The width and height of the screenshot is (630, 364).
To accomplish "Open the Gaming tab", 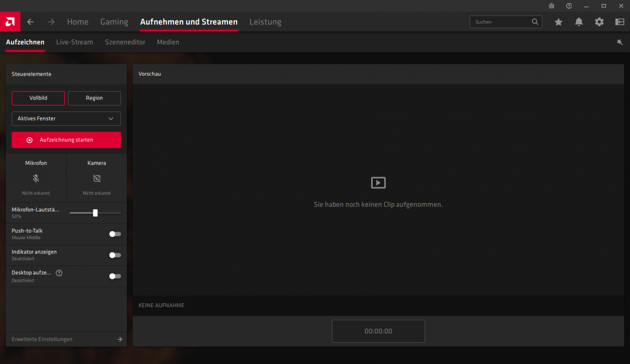I will 114,22.
